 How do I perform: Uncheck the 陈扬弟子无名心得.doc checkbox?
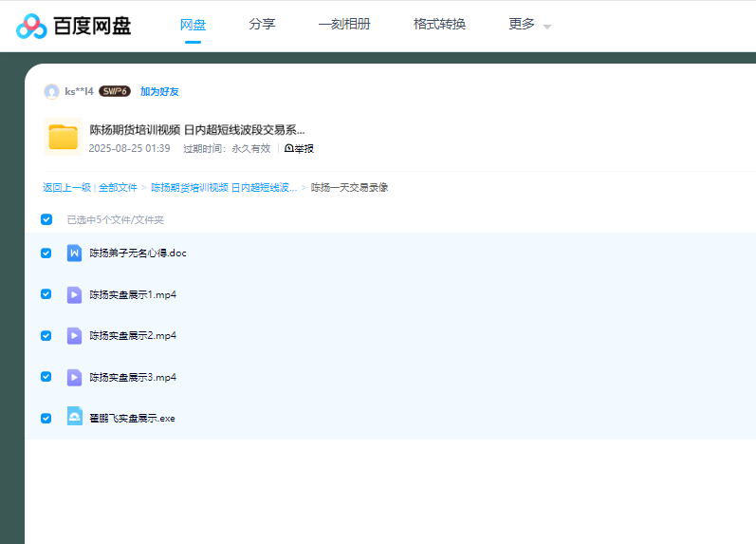pos(46,253)
